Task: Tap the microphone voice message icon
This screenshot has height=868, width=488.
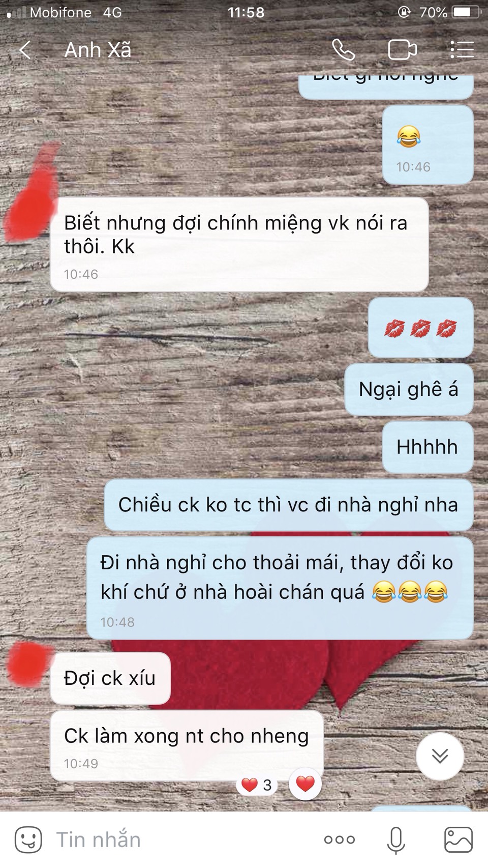Action: click(x=396, y=840)
